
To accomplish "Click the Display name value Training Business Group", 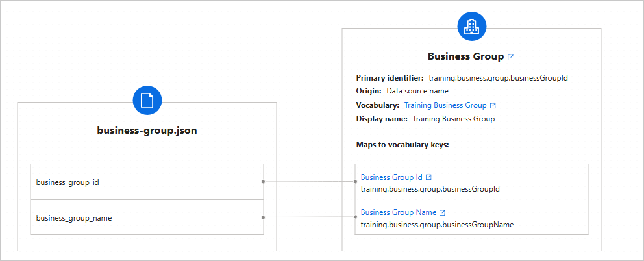I will [453, 119].
